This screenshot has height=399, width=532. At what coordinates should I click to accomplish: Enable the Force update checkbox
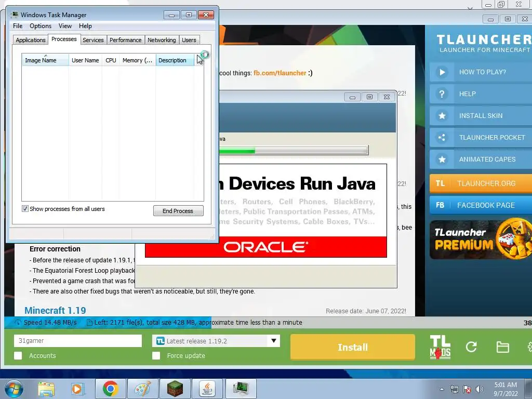(156, 355)
